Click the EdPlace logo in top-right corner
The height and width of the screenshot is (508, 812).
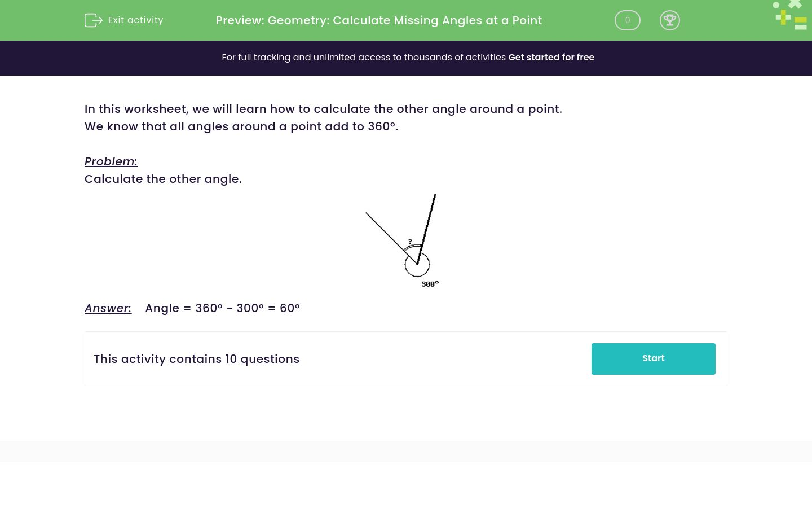(x=789, y=15)
